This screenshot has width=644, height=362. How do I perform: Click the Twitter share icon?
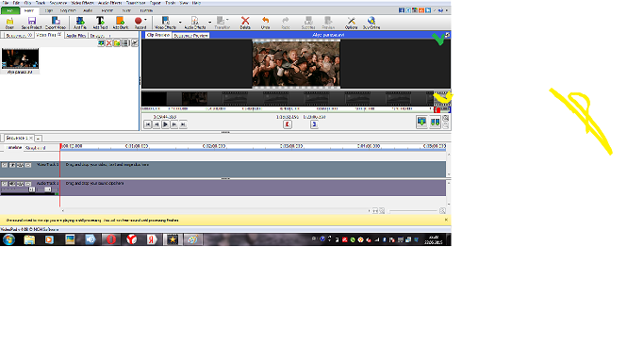(408, 10)
